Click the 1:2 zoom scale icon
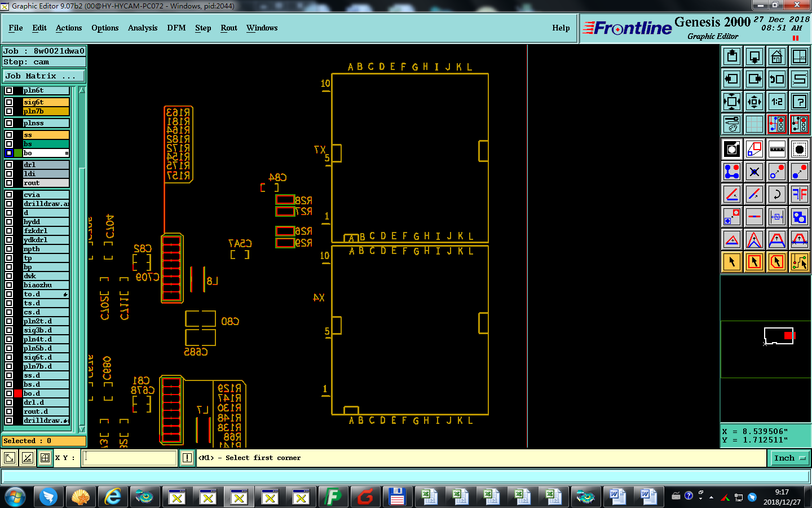This screenshot has height=508, width=812. coord(777,102)
